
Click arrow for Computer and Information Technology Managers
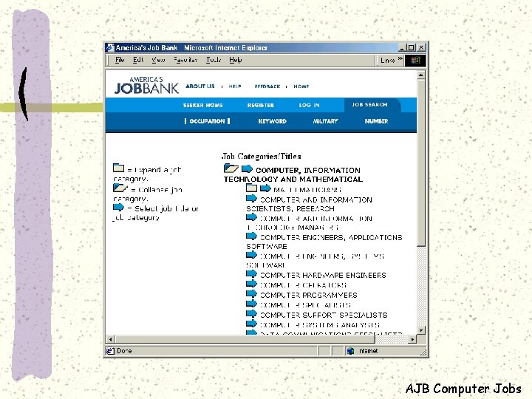pos(251,217)
